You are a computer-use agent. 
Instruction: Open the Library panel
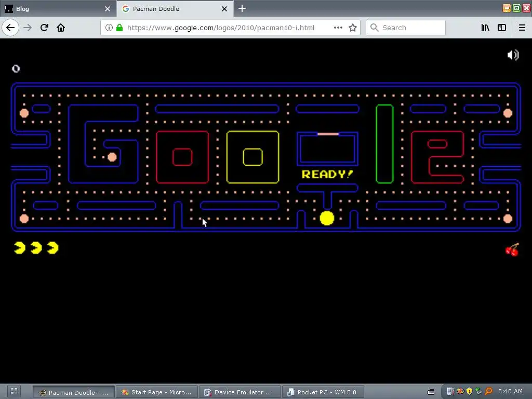click(485, 28)
